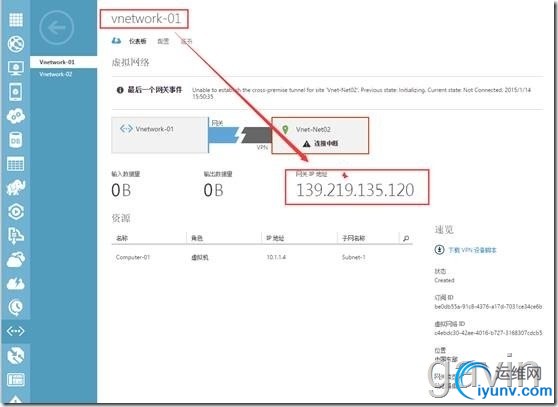This screenshot has height=407, width=558.
Task: Open the quick start cloud icon tab
Action: 116,41
